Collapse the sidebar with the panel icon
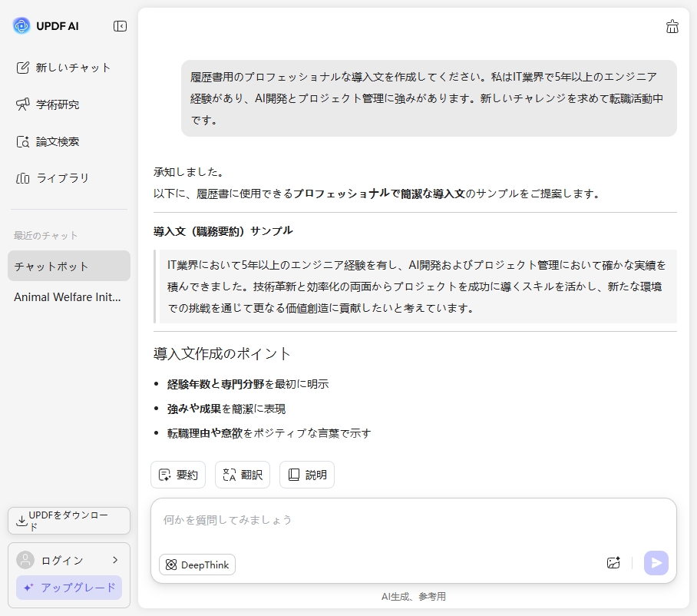 [x=120, y=25]
